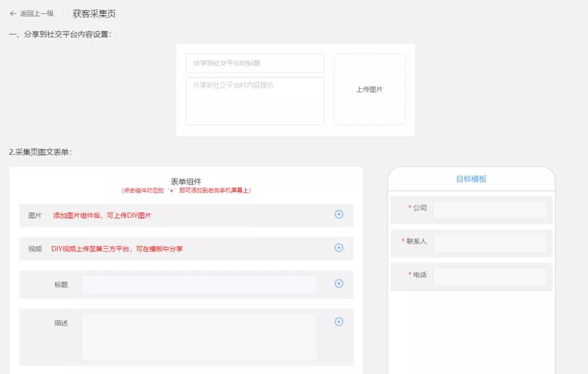Click the 上传图片 upload box

click(369, 89)
